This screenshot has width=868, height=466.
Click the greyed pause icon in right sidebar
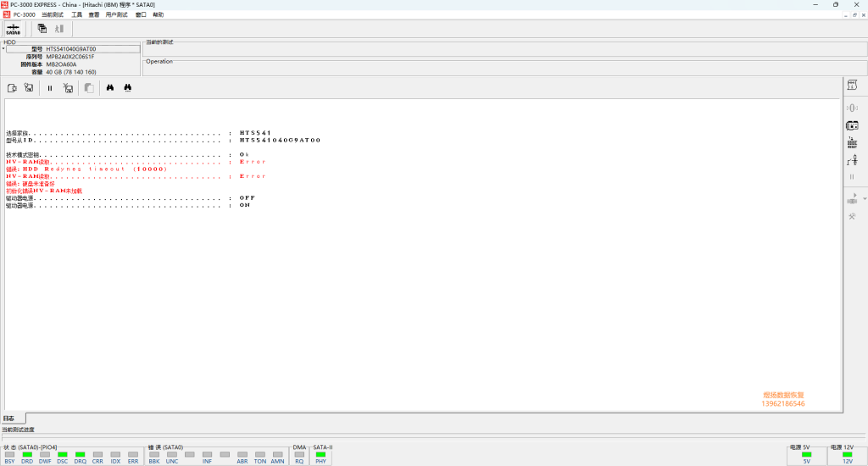click(x=852, y=177)
